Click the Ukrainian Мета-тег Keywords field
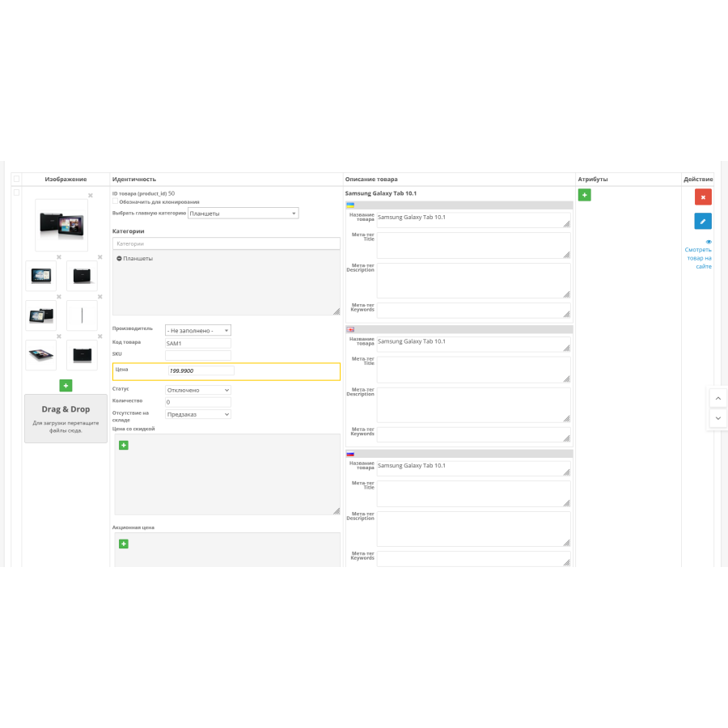 pos(473,311)
